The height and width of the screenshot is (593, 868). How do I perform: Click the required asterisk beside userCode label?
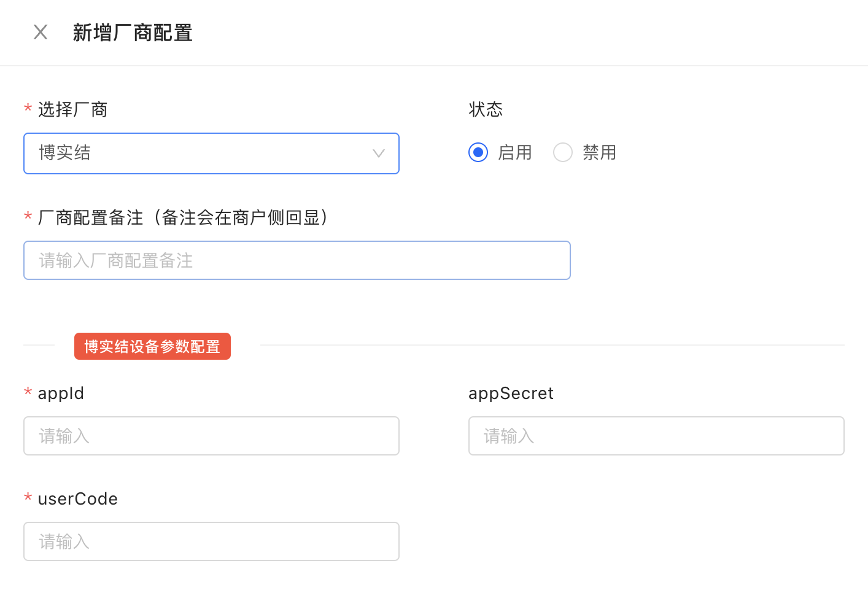pos(28,498)
